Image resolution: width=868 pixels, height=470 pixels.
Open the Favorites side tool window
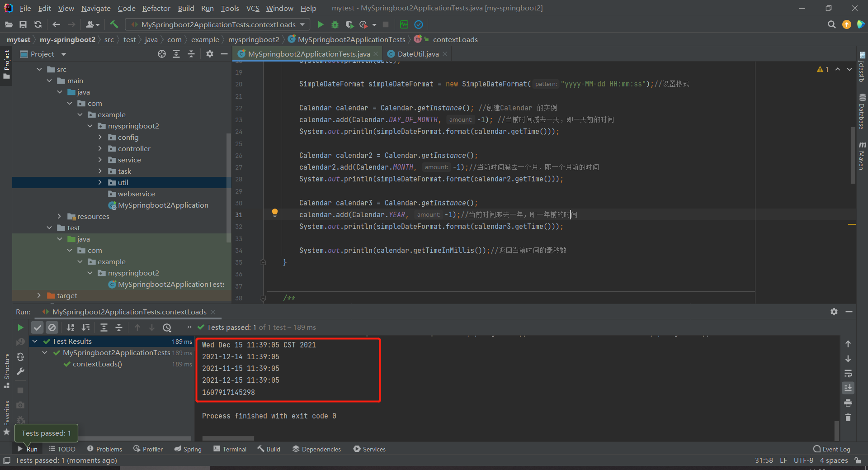click(x=7, y=418)
